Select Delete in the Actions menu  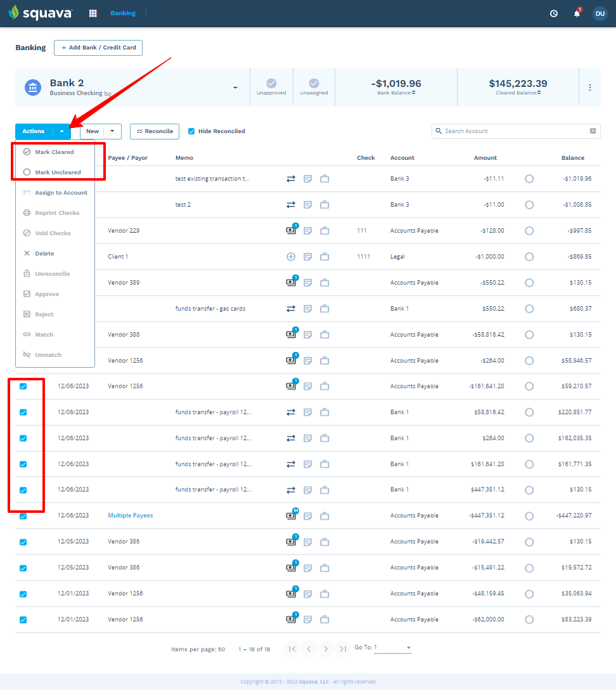click(x=44, y=254)
